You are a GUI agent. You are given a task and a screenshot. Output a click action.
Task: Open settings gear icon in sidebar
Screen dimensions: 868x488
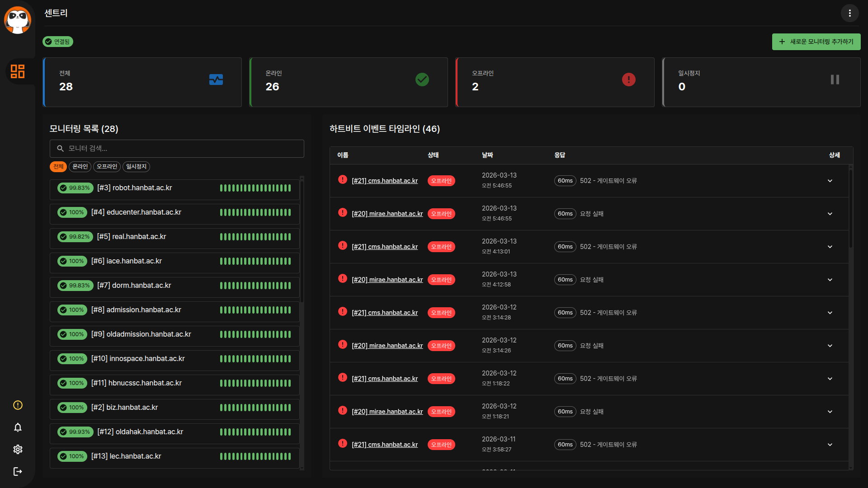18,449
